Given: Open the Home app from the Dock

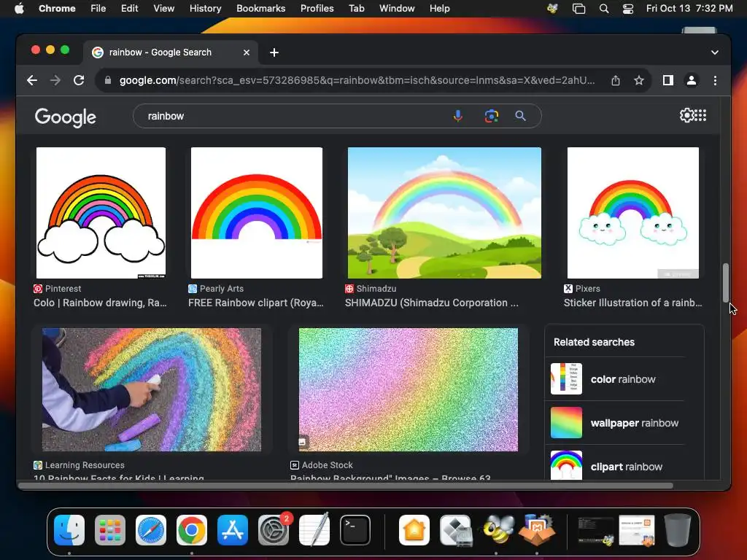Looking at the screenshot, I should point(414,530).
